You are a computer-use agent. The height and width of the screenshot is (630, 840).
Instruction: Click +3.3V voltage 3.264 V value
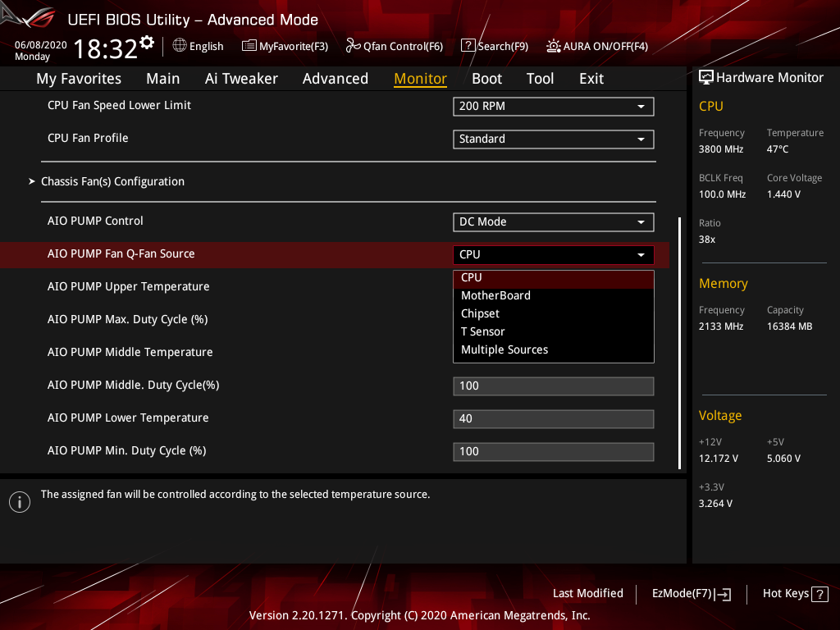point(715,504)
